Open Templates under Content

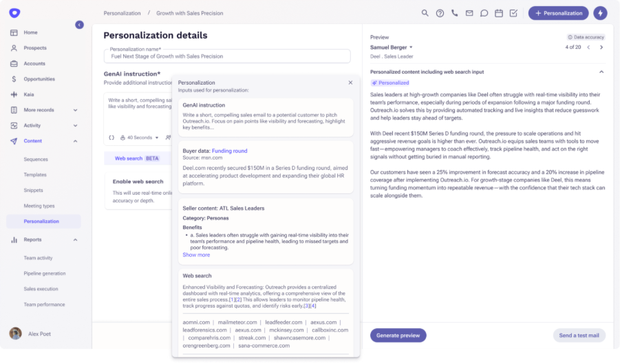click(35, 175)
